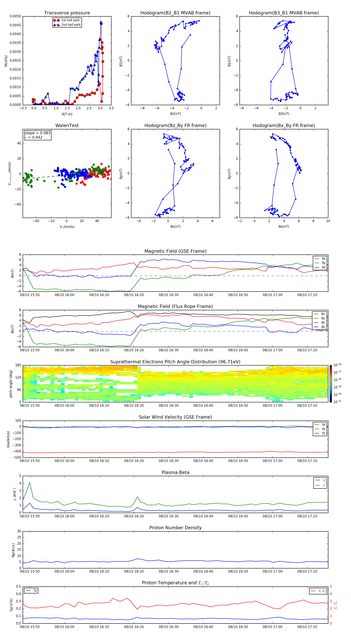Click the 'B3(nT)' x-axis label
Screen dimensions: 351x644
[284, 114]
